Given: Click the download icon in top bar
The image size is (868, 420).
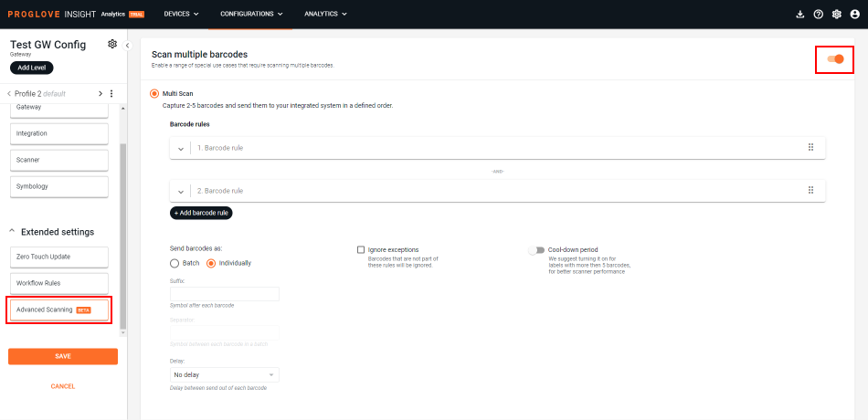Looking at the screenshot, I should coord(800,15).
